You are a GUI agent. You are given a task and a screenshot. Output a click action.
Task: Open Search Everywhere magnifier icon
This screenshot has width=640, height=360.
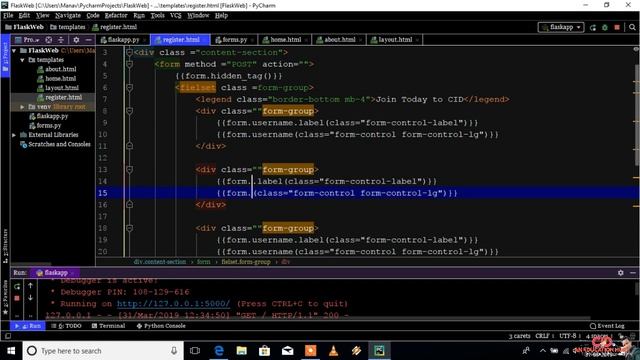[632, 27]
